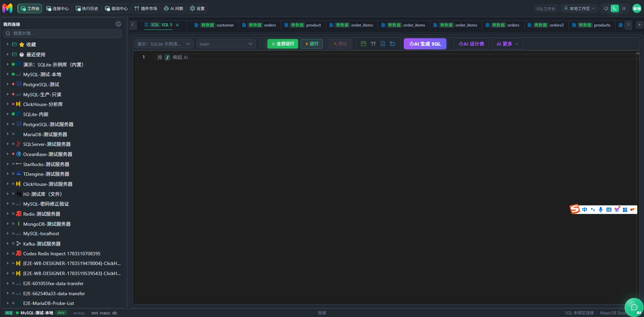The height and width of the screenshot is (317, 644).
Task: Focus the 搜索对象 search field
Action: 63,33
